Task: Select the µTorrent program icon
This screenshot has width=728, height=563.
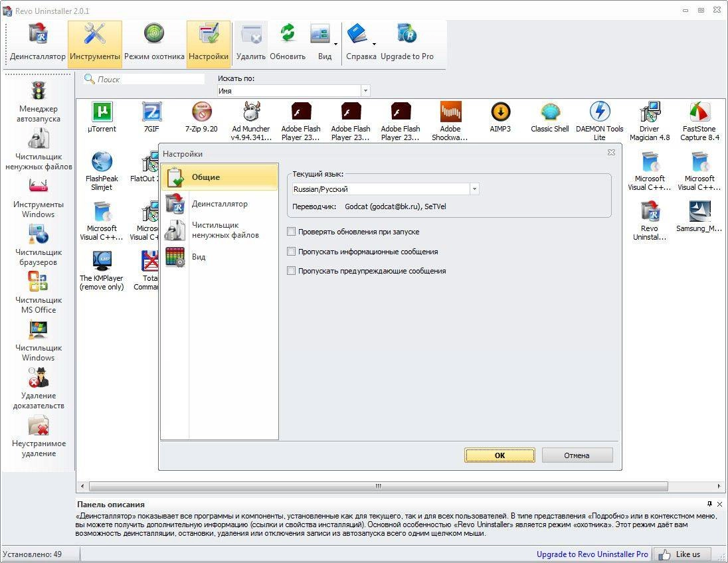Action: point(102,117)
